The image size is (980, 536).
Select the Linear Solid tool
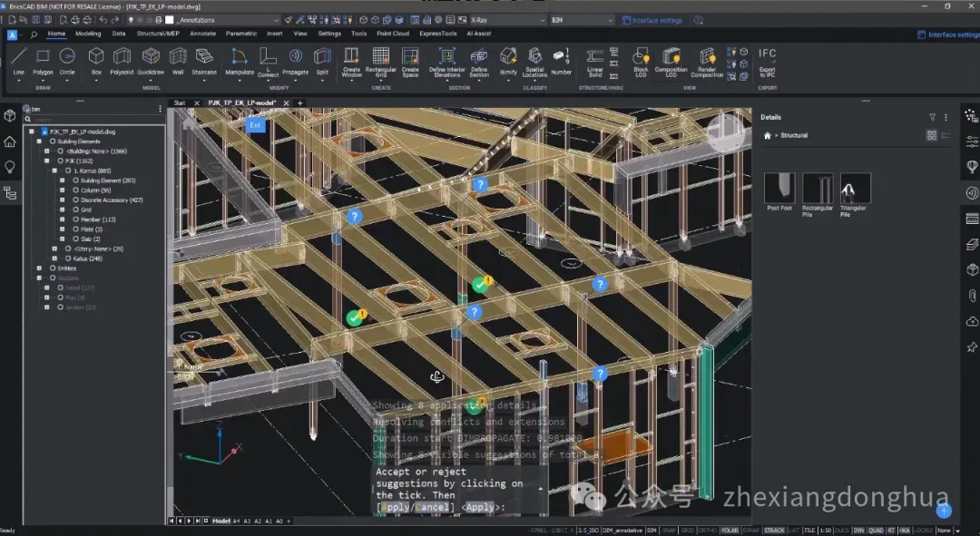[x=594, y=63]
